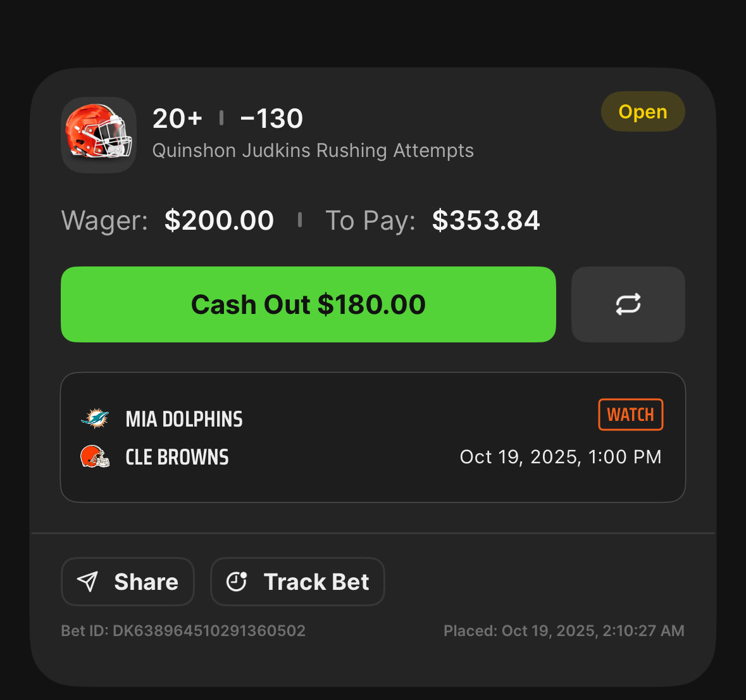Click the $353.84 To Pay amount
The height and width of the screenshot is (700, 746).
pos(486,220)
